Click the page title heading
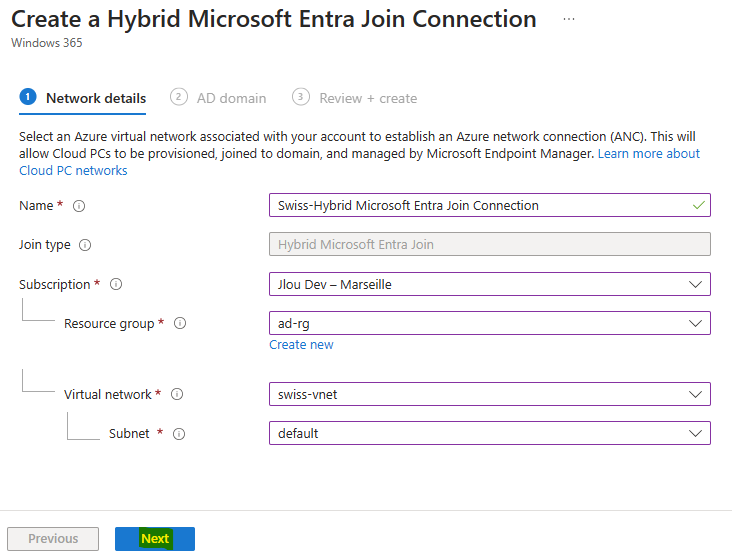 point(274,20)
